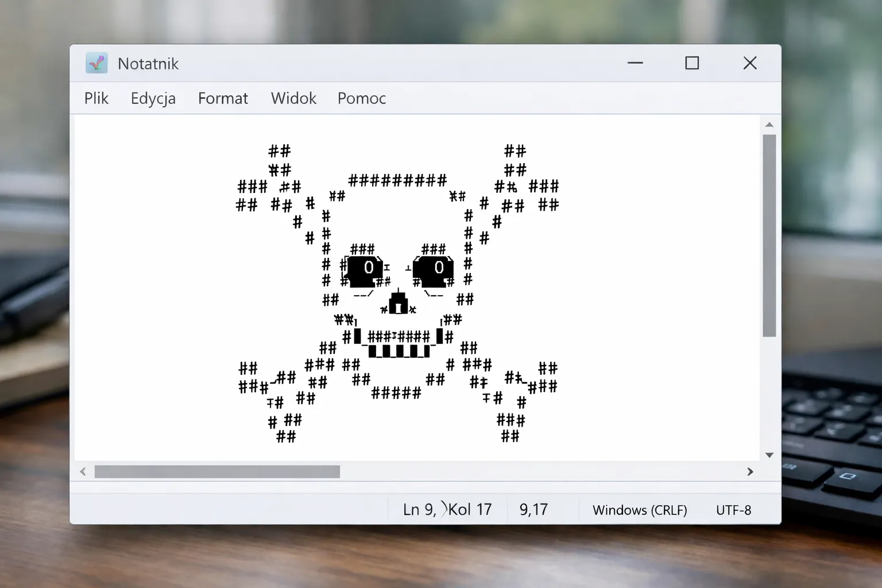
Task: Click the horizontal scrollbar thumb
Action: [217, 471]
